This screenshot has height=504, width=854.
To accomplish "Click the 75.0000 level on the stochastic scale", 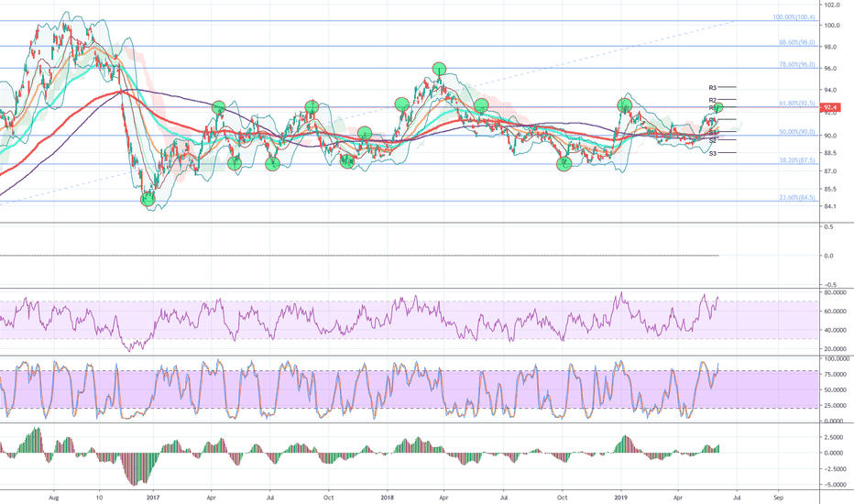I will tap(835, 374).
